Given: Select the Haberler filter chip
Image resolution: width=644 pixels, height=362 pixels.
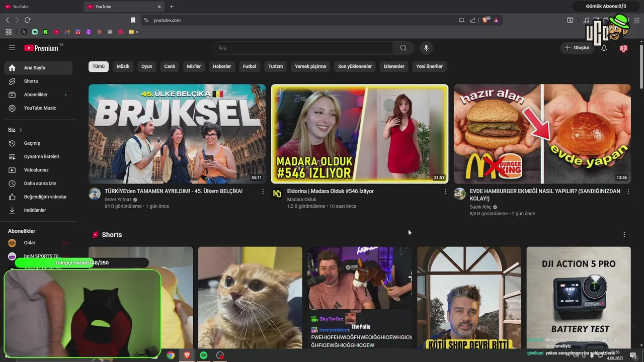Looking at the screenshot, I should (222, 66).
